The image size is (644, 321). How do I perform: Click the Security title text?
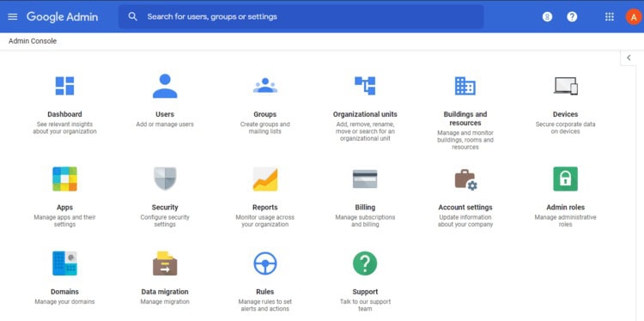pos(165,208)
